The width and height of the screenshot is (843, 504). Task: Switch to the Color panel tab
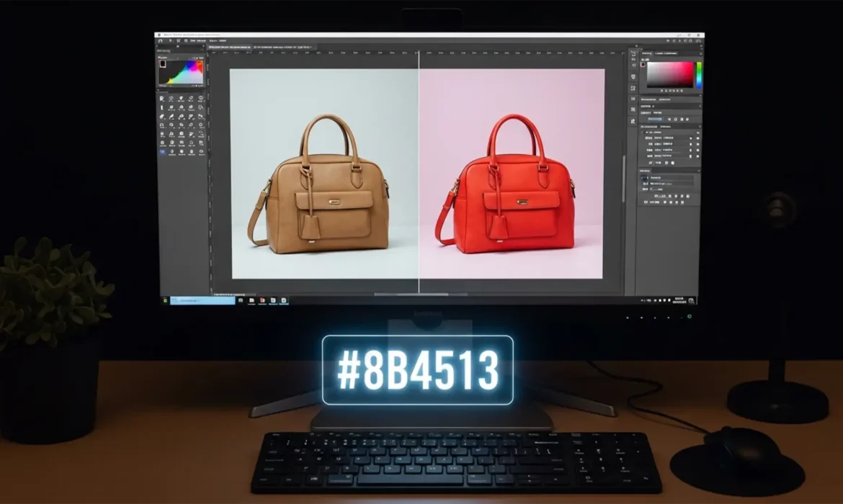click(646, 53)
